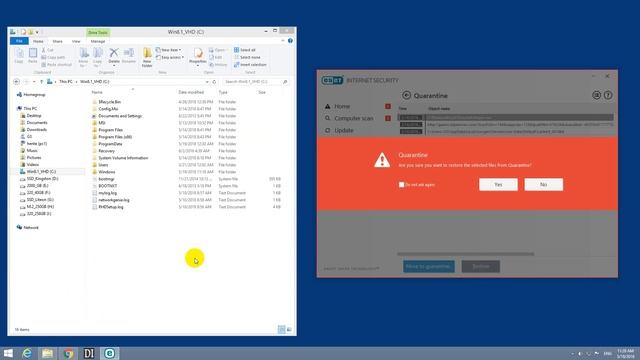
Task: Open the address bar history dropdown
Action: [x=207, y=82]
